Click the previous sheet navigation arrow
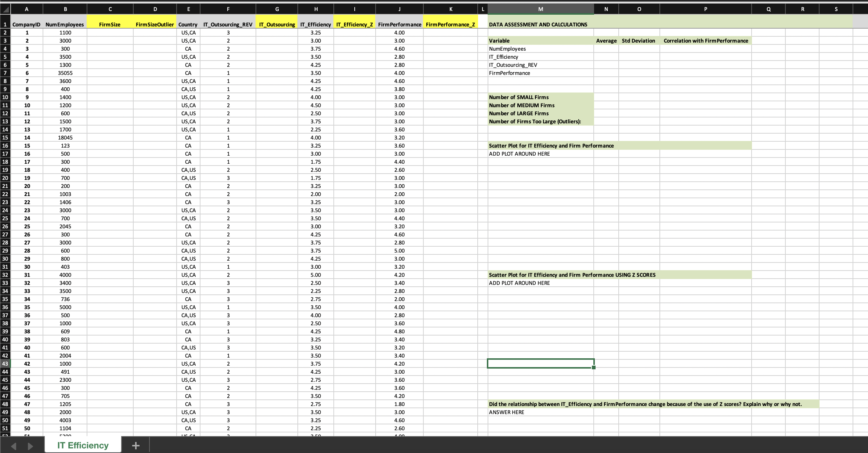 pyautogui.click(x=14, y=446)
